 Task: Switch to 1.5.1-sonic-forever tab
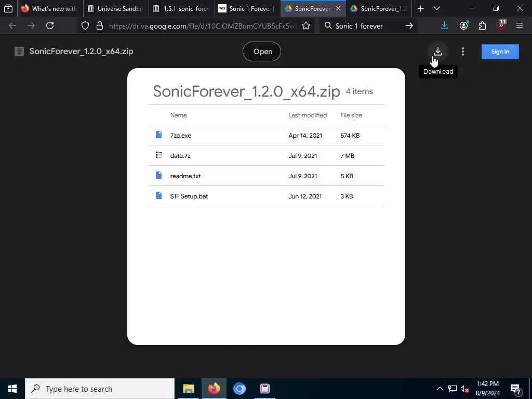tap(181, 8)
